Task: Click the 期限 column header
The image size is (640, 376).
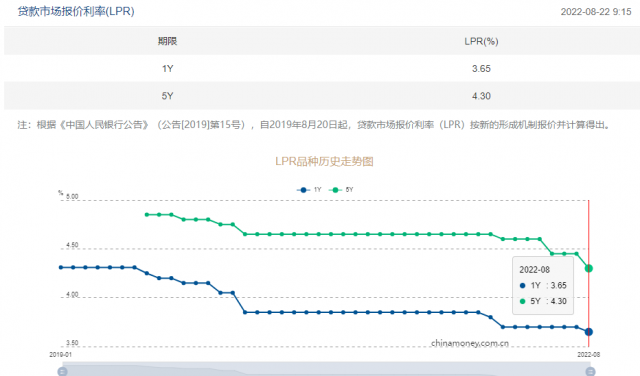Action: click(167, 41)
